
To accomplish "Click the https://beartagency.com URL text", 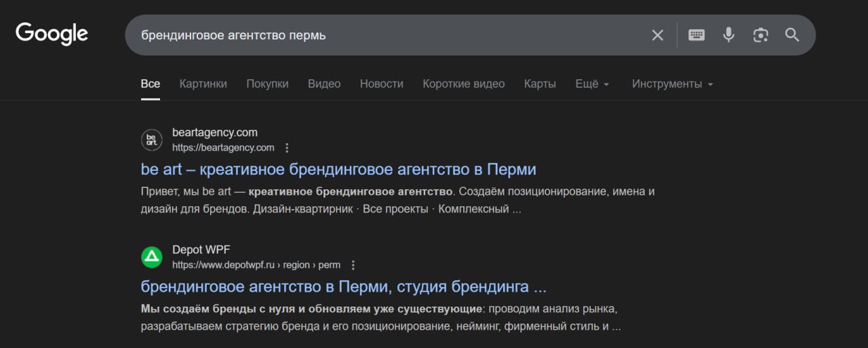I will [x=223, y=148].
